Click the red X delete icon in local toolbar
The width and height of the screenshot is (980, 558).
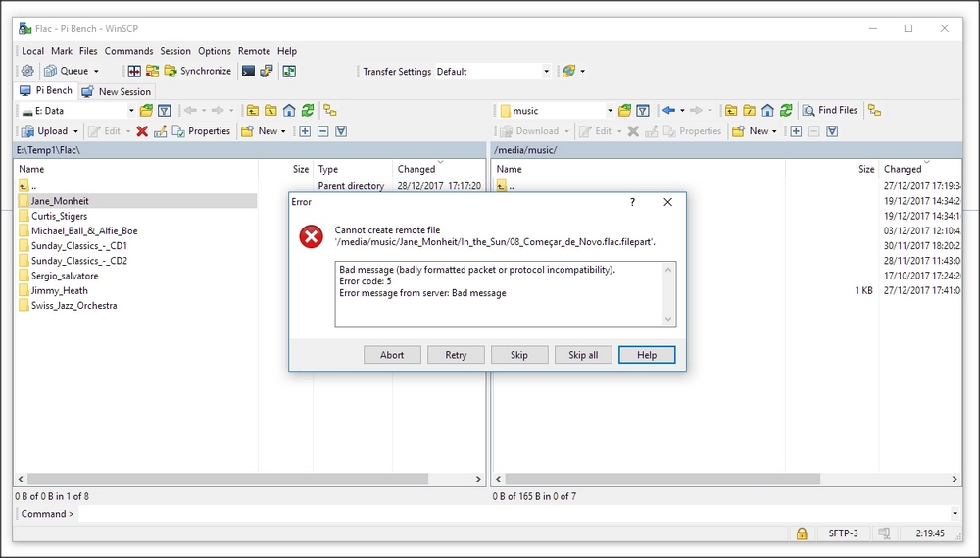(142, 131)
